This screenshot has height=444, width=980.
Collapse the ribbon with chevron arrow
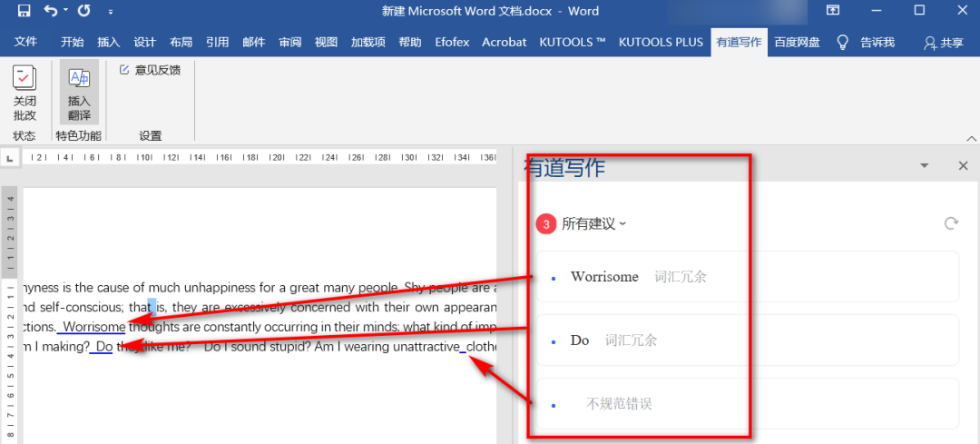pyautogui.click(x=971, y=138)
